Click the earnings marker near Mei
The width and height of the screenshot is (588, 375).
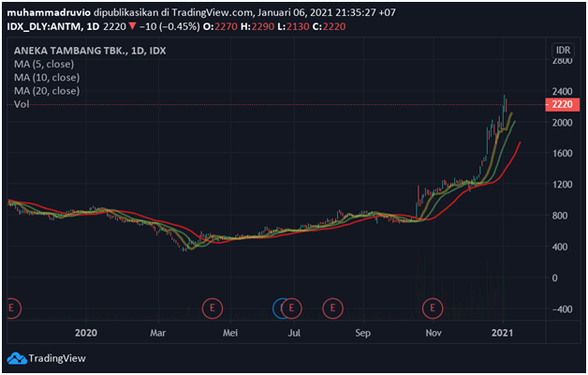pyautogui.click(x=213, y=307)
